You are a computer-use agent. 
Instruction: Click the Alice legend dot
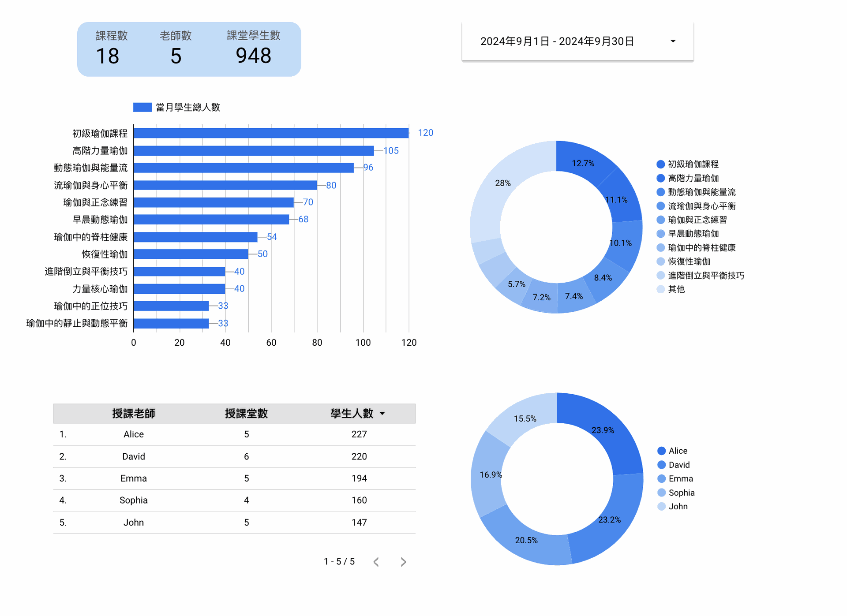pyautogui.click(x=661, y=451)
